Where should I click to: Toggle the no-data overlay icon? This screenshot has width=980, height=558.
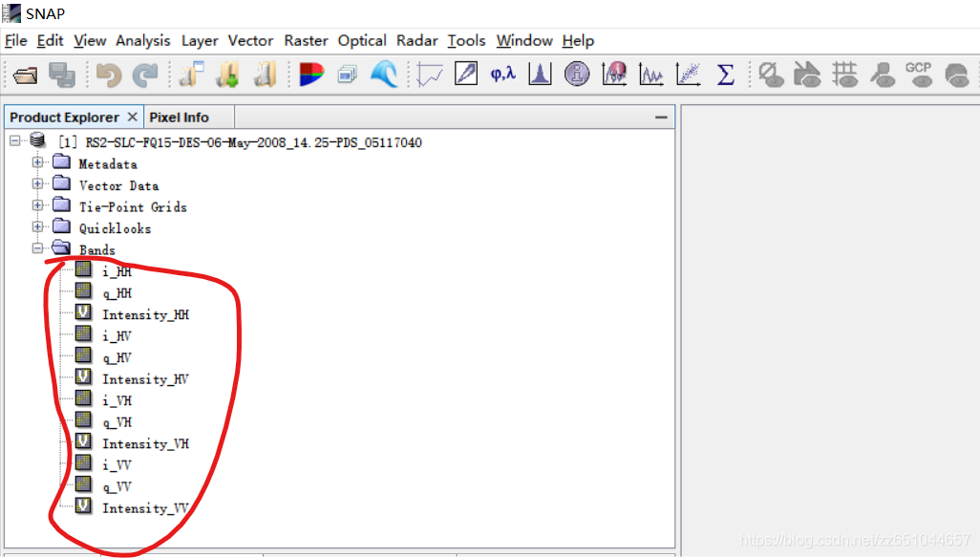(771, 75)
